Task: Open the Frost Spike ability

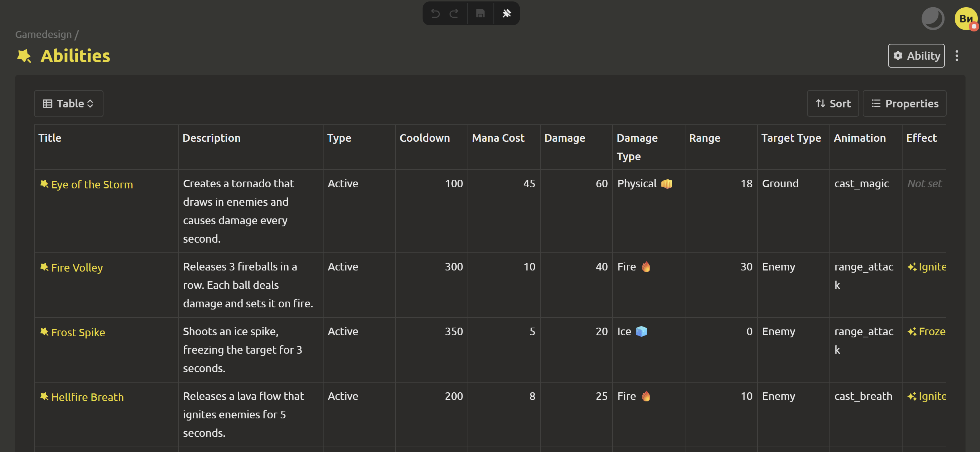Action: [x=78, y=332]
